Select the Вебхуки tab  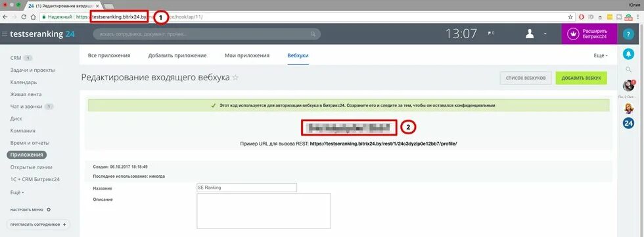pyautogui.click(x=298, y=55)
